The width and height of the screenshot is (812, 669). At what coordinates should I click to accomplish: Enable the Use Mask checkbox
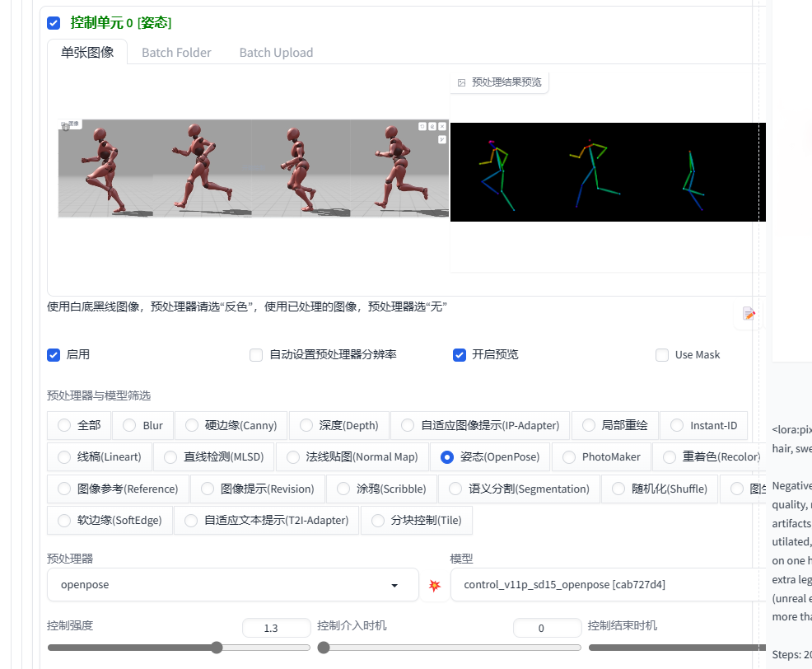click(662, 355)
